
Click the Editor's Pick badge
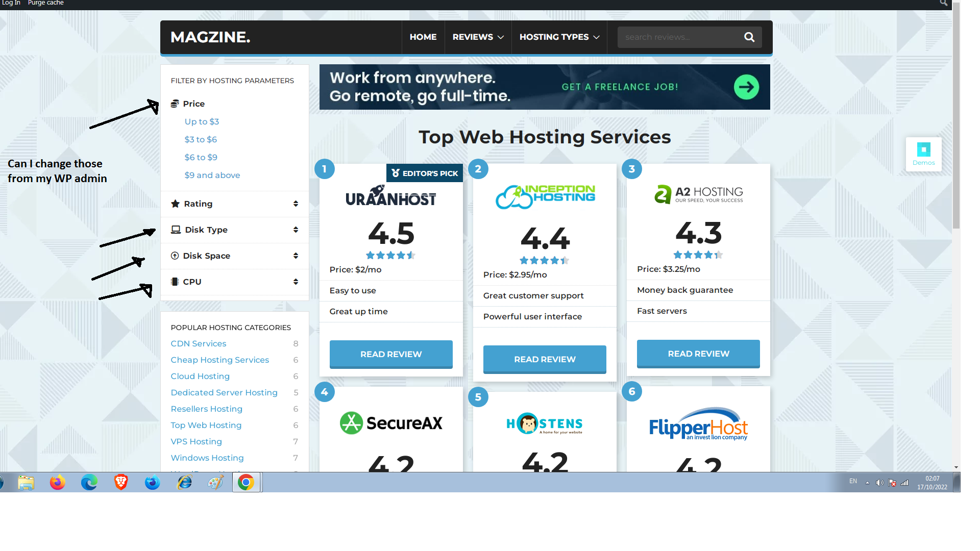tap(425, 173)
